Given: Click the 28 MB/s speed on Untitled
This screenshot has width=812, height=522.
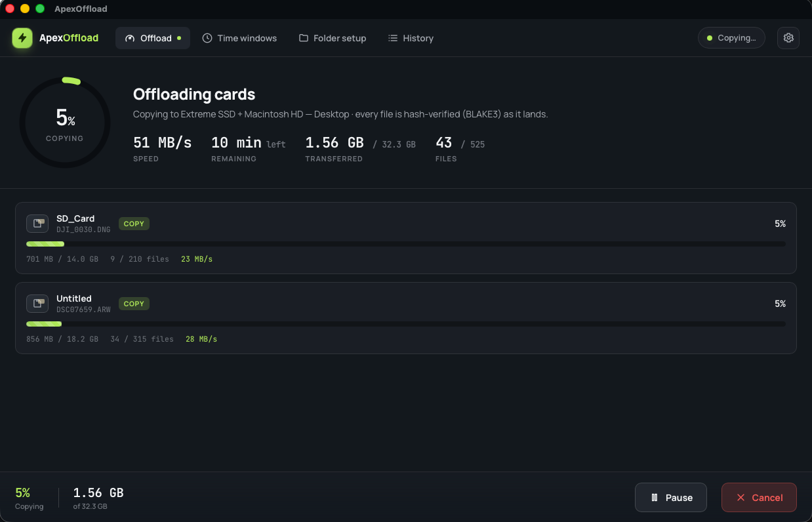Looking at the screenshot, I should 201,339.
